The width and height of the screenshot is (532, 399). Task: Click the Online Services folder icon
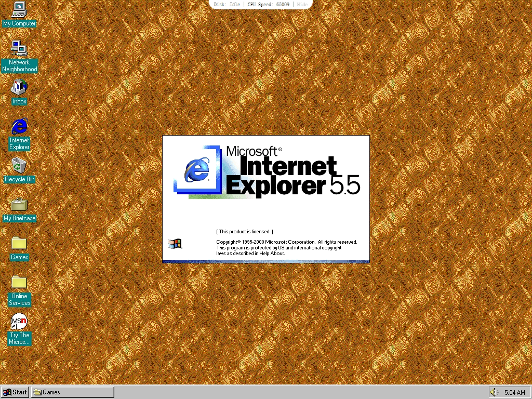tap(19, 283)
